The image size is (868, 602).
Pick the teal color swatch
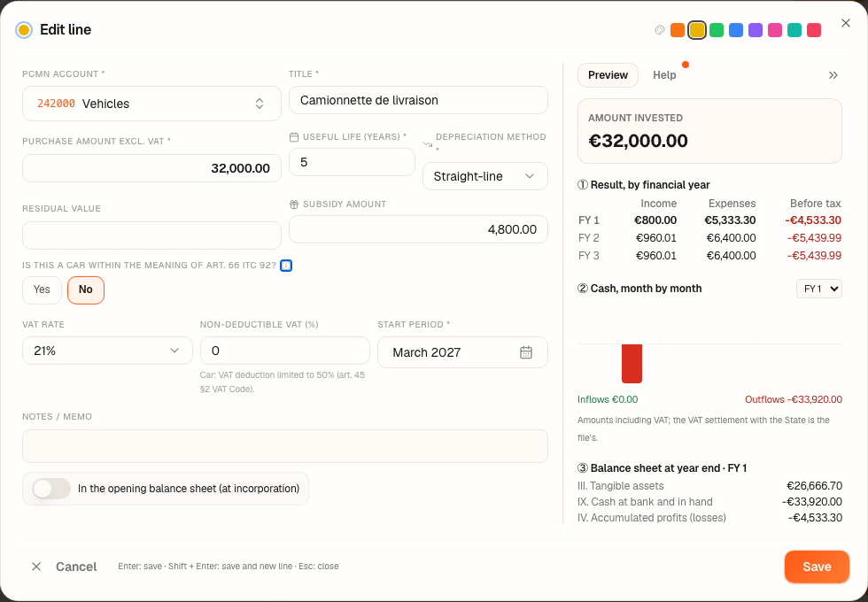tap(794, 30)
